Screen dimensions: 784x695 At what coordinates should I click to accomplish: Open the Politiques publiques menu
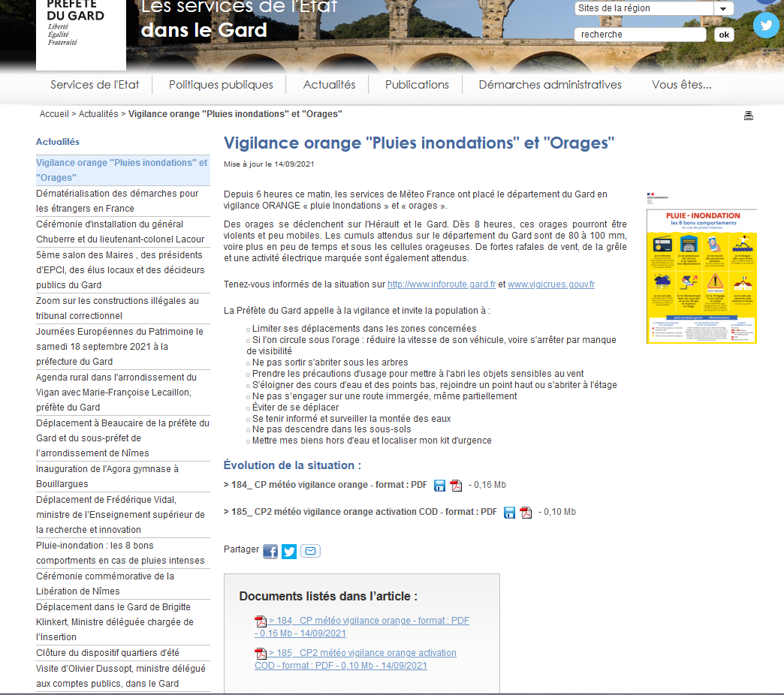click(221, 85)
